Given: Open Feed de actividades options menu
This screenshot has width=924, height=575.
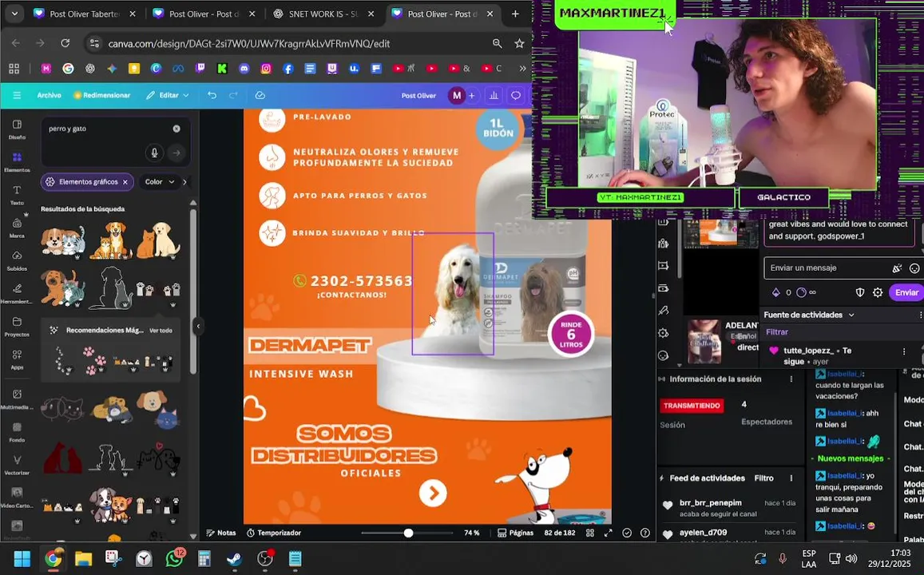Looking at the screenshot, I should pos(791,478).
